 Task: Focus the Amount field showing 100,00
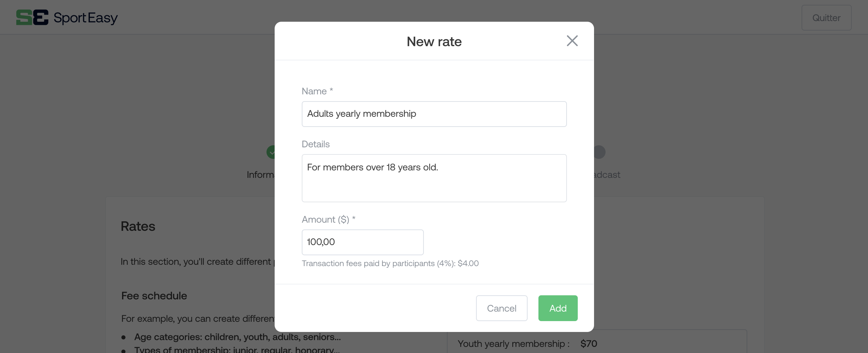tap(362, 242)
